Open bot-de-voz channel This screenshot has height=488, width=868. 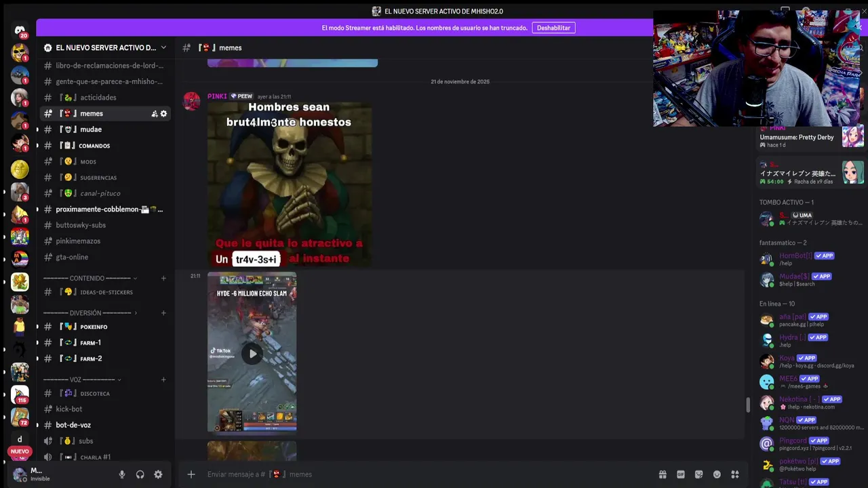click(x=105, y=425)
